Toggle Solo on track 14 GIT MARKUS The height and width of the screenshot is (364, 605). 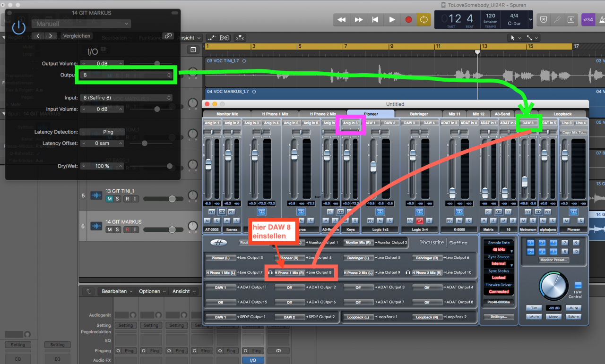[118, 229]
